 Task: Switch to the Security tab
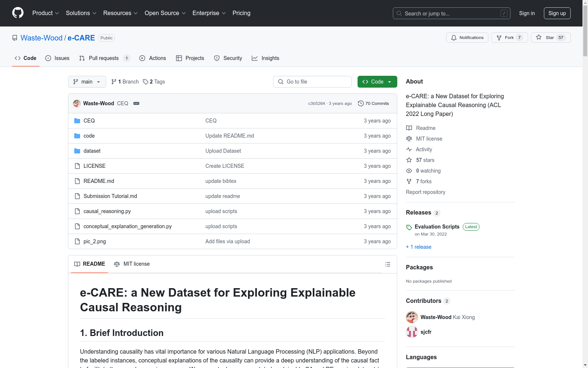tap(228, 58)
